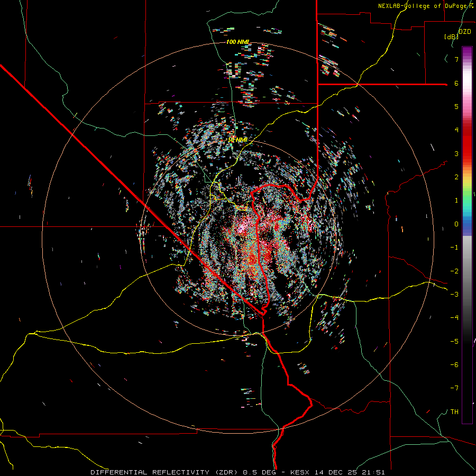Click the "5" value on the color scale
This screenshot has width=476, height=476.
(456, 106)
